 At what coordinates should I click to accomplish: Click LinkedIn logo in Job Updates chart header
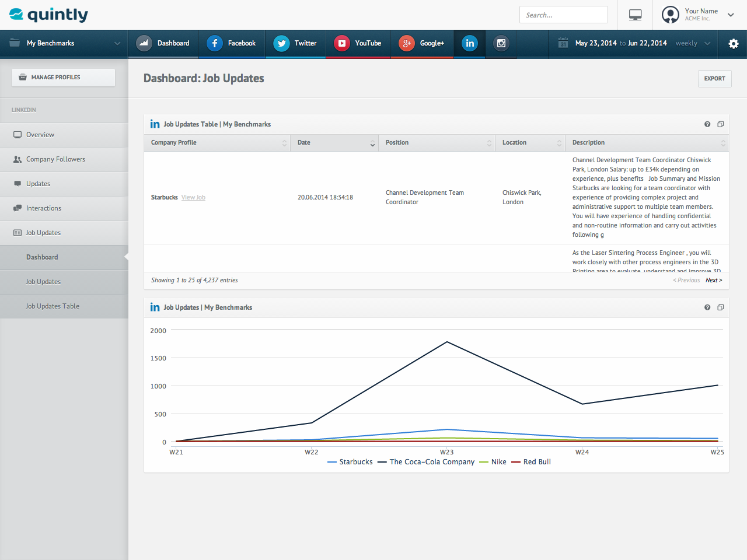pyautogui.click(x=155, y=307)
